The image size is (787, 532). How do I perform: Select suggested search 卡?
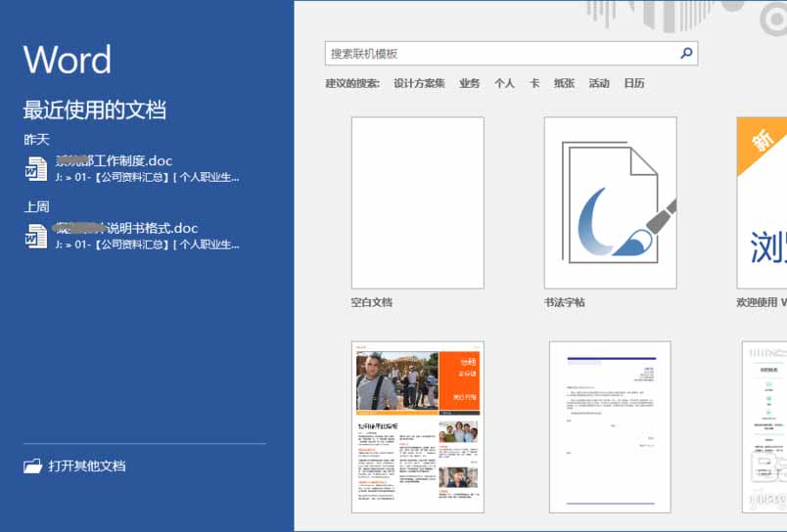[534, 83]
